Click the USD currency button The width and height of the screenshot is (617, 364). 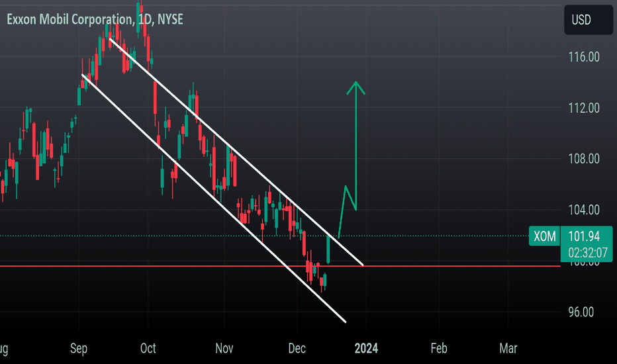589,20
